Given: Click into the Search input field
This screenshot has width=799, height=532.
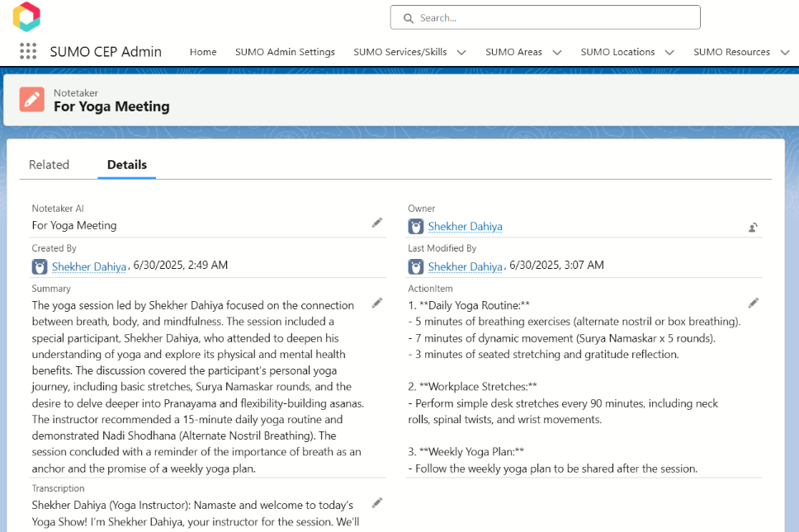Looking at the screenshot, I should (546, 18).
